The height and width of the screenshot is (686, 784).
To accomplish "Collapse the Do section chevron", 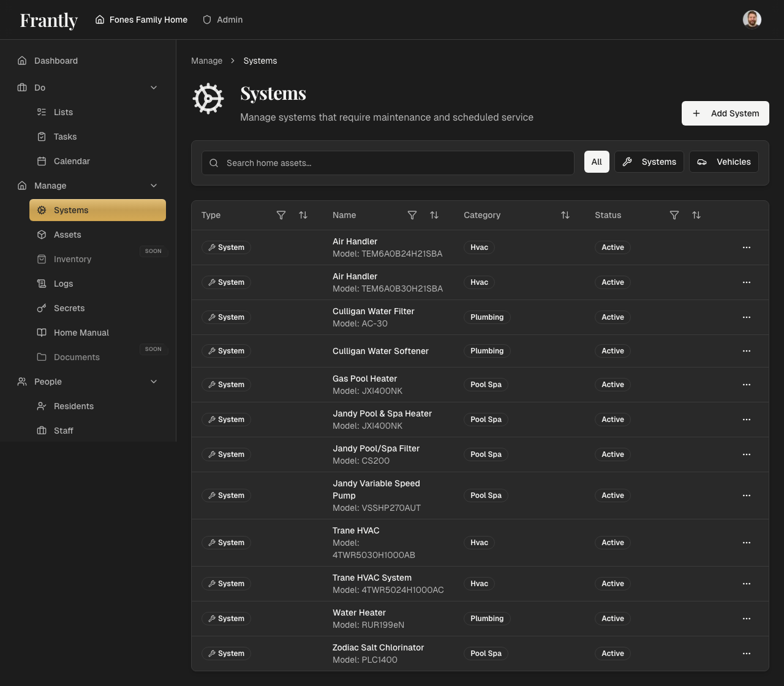I will [153, 88].
